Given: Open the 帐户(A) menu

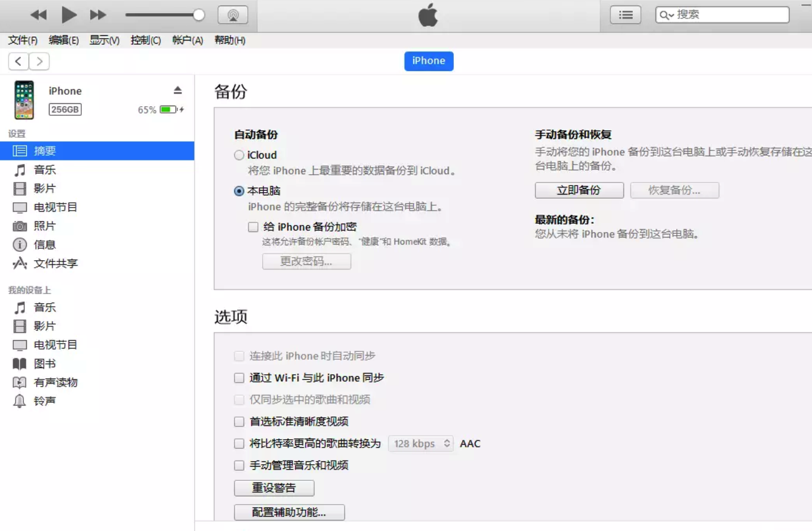Looking at the screenshot, I should pos(187,41).
